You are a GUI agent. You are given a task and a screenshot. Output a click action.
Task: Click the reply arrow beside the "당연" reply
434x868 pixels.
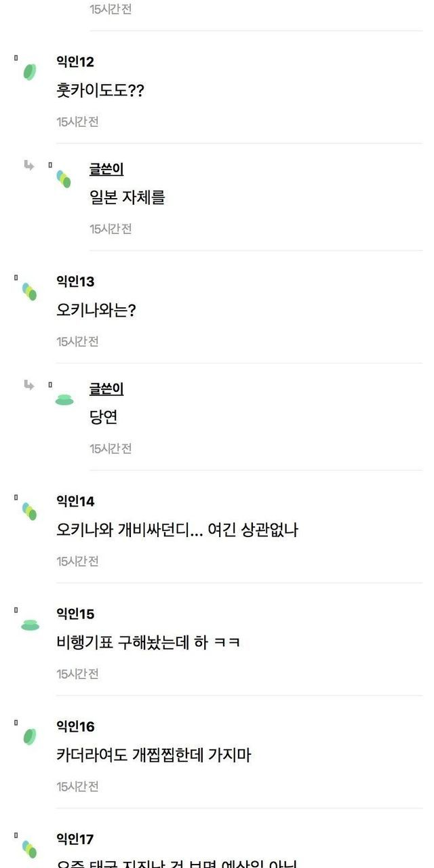point(29,385)
